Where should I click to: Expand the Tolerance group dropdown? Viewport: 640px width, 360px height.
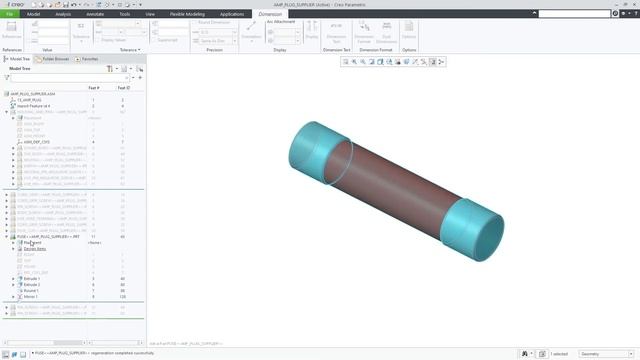(130, 50)
